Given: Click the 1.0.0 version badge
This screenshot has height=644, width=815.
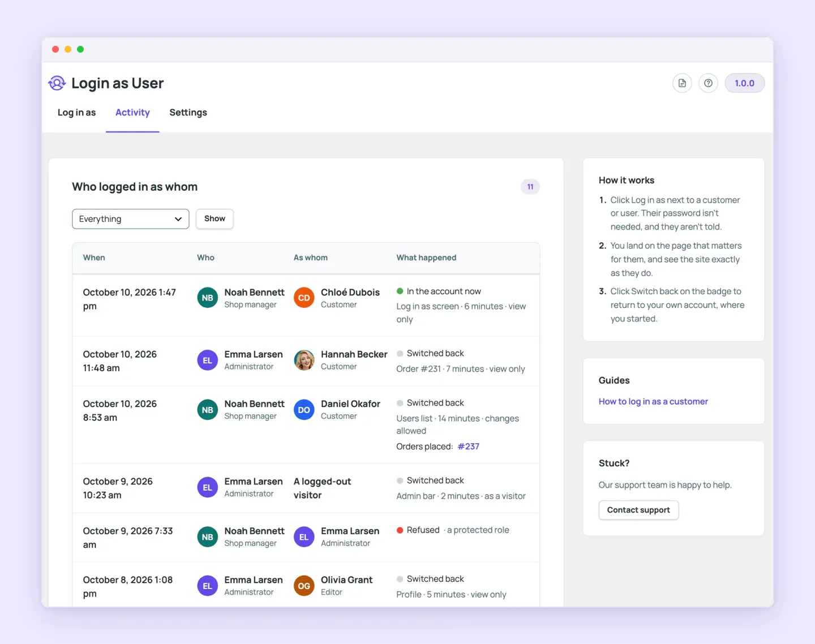Looking at the screenshot, I should [744, 83].
